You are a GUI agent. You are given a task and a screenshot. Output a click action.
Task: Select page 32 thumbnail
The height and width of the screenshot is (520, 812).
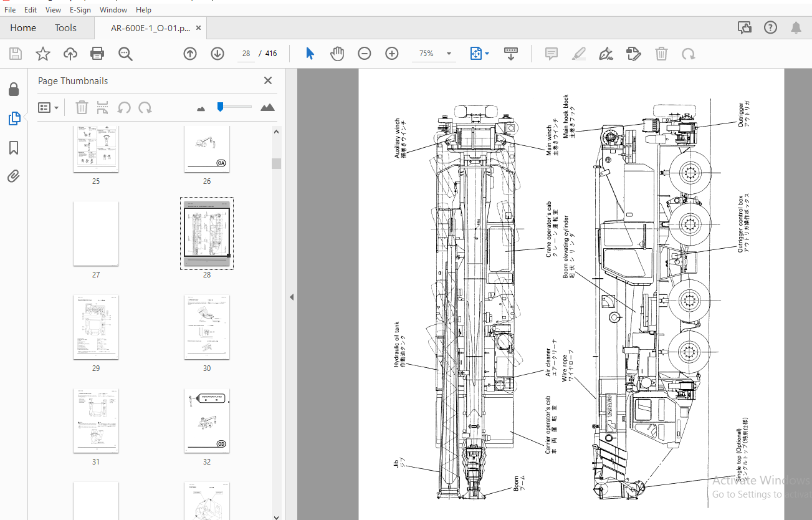tap(207, 421)
